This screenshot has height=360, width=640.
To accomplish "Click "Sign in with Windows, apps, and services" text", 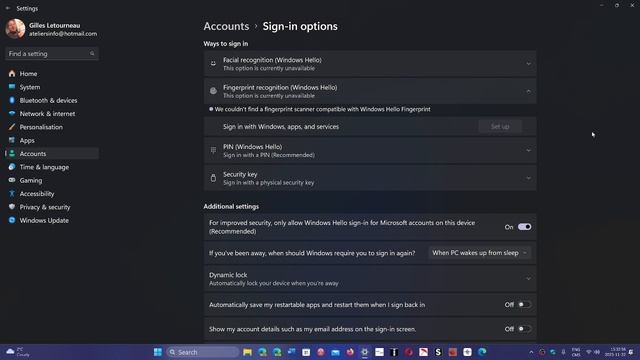I will [x=281, y=127].
